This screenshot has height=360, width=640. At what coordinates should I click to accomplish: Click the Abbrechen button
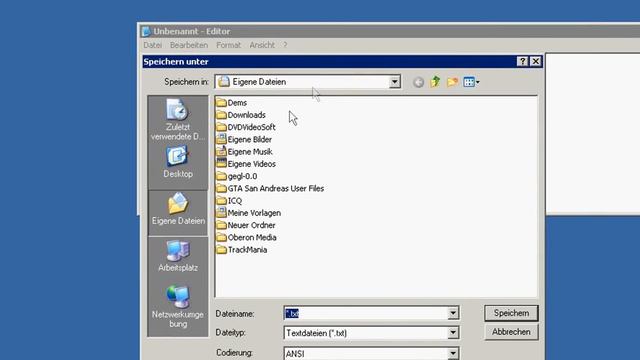(511, 332)
